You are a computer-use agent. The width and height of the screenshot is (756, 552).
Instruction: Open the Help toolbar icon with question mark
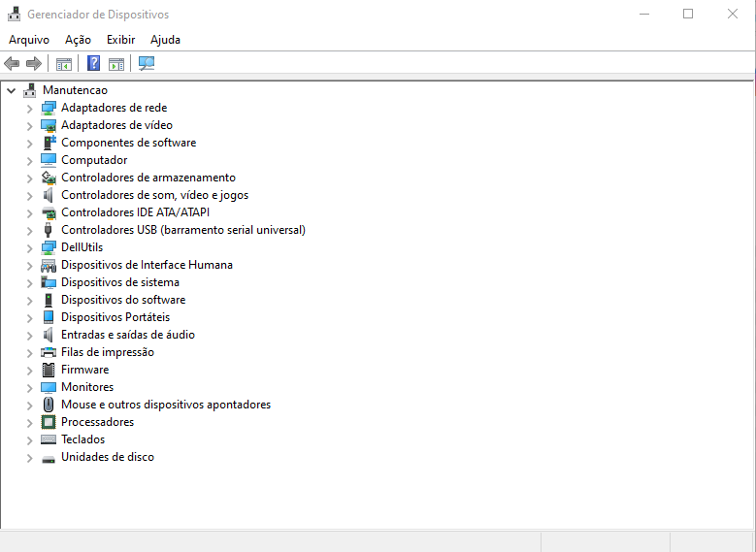click(93, 63)
